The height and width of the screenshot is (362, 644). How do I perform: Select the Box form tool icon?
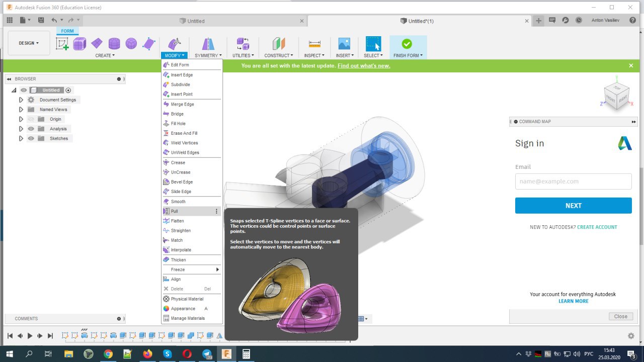(79, 44)
